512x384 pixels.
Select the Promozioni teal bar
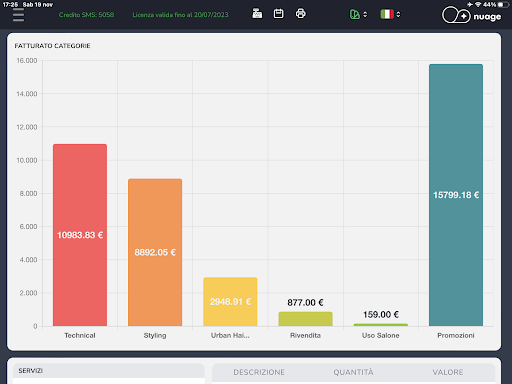(x=456, y=195)
